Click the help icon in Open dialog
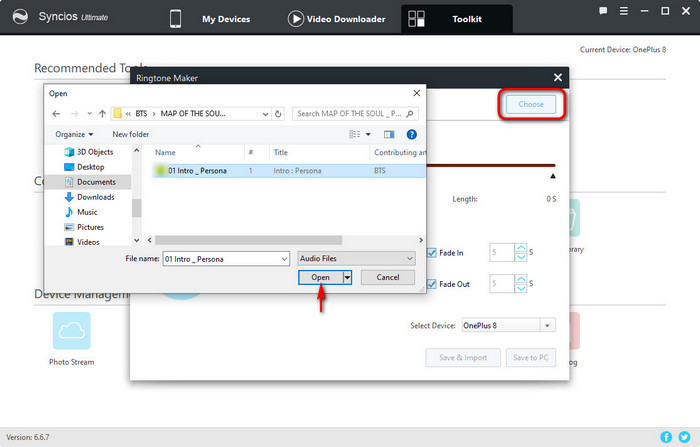 tap(411, 134)
